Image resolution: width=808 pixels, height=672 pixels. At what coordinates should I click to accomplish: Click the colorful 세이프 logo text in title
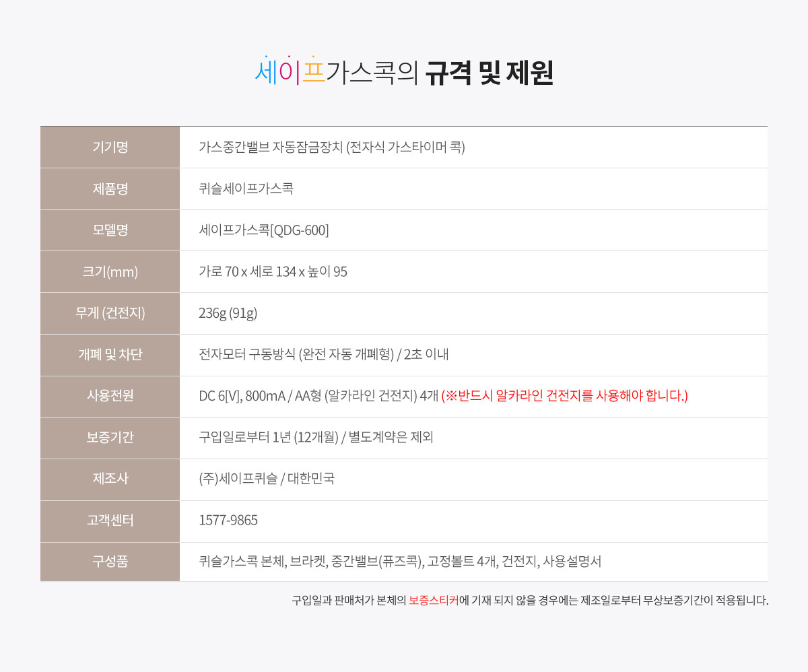tap(290, 72)
